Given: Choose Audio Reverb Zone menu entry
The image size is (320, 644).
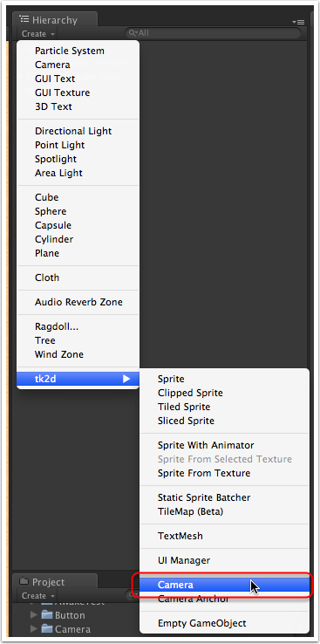Looking at the screenshot, I should (78, 302).
